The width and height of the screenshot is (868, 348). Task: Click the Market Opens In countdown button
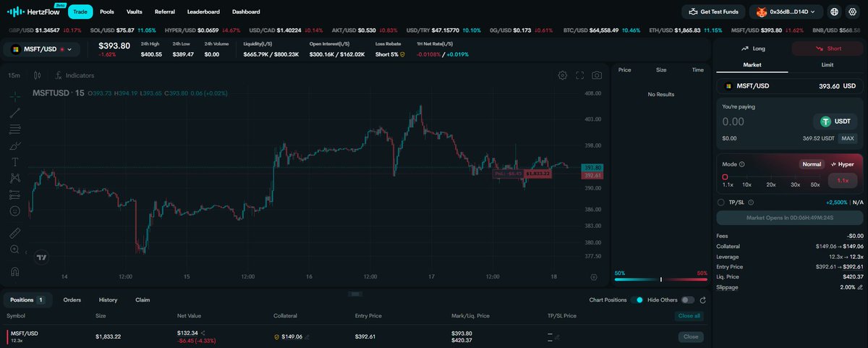click(789, 217)
